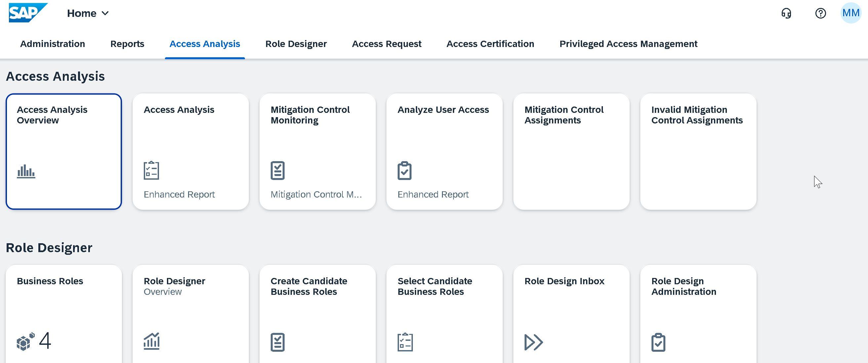The image size is (868, 363).
Task: Switch to the Reports tab
Action: [127, 44]
